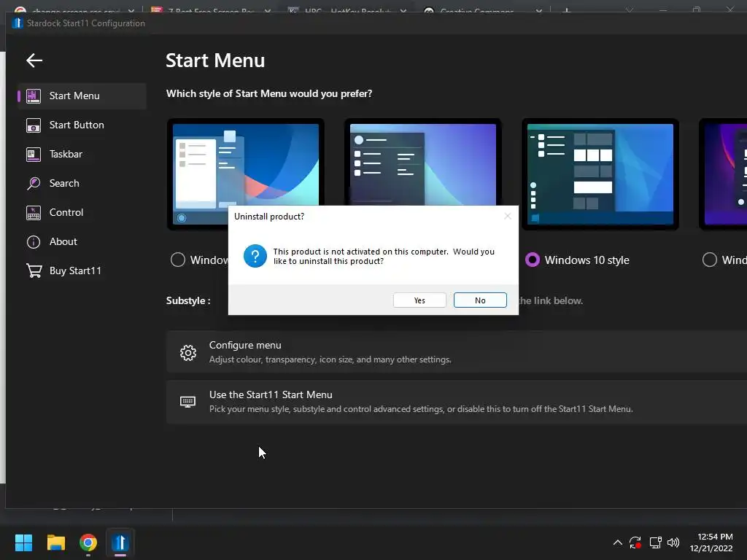Image resolution: width=747 pixels, height=560 pixels.
Task: Click the 'Uninstall product?' dialog title
Action: click(x=269, y=217)
